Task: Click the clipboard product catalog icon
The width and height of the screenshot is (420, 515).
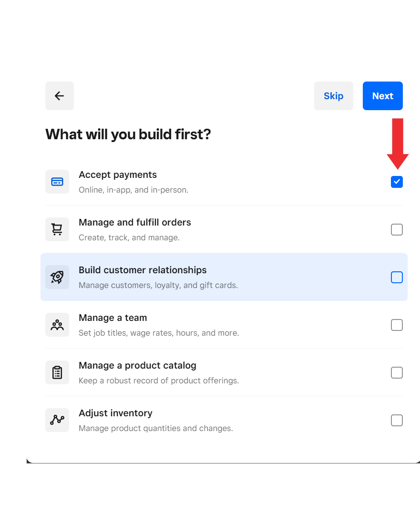Action: (57, 372)
